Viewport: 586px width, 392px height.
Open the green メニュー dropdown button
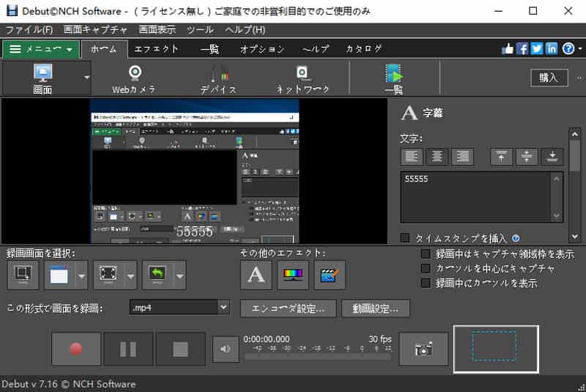click(x=41, y=49)
